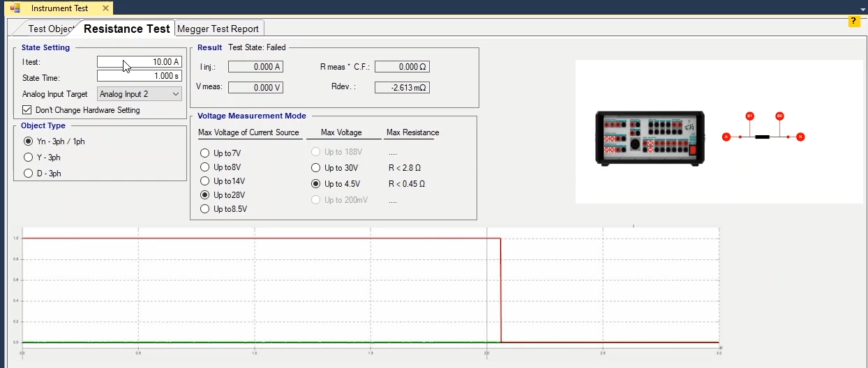Open the Megger Test Report tab
Image resolution: width=868 pixels, height=368 pixels.
[218, 29]
